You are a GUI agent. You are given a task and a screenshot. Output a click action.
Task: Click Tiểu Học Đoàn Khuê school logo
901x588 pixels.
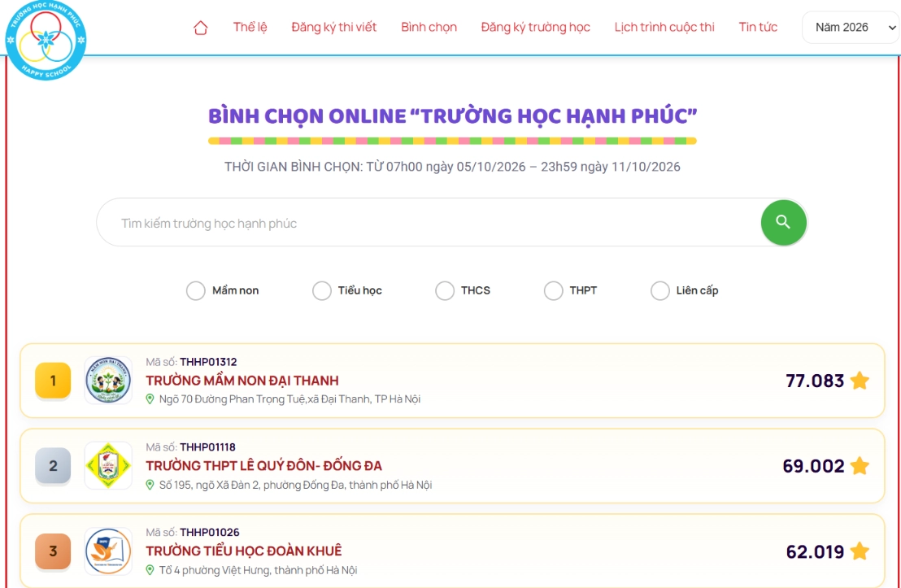(x=108, y=551)
